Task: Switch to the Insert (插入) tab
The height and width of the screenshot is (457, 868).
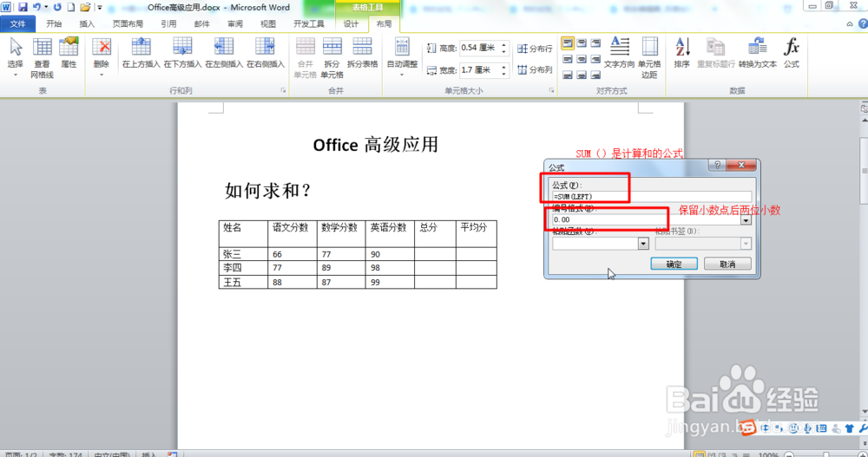Action: tap(87, 23)
